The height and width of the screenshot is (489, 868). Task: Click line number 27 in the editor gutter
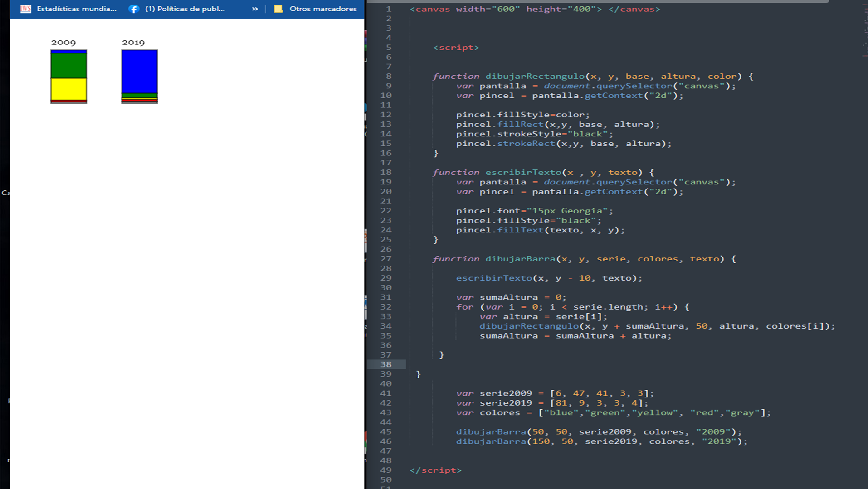[386, 259]
